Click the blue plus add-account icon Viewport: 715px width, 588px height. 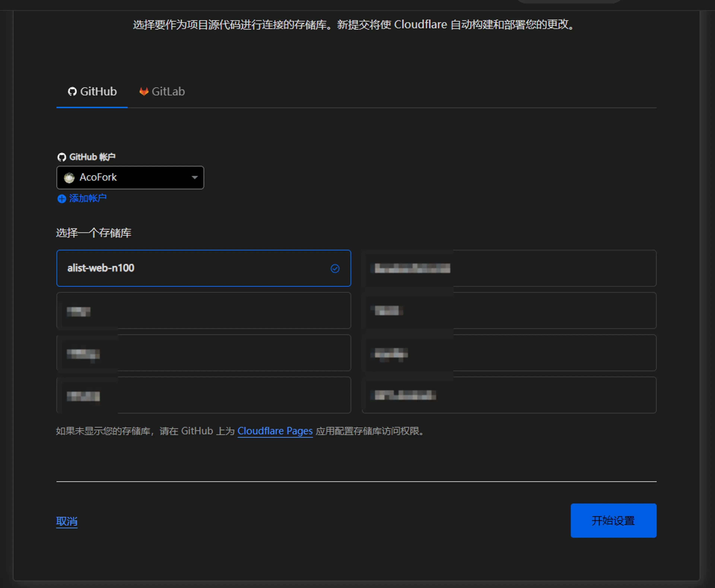click(62, 199)
